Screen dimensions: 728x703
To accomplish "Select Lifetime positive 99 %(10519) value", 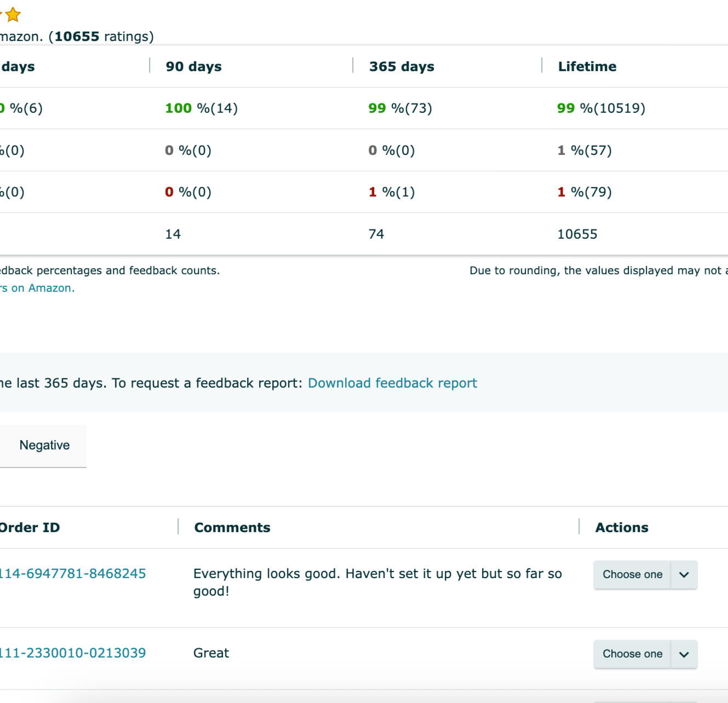I will pos(601,108).
